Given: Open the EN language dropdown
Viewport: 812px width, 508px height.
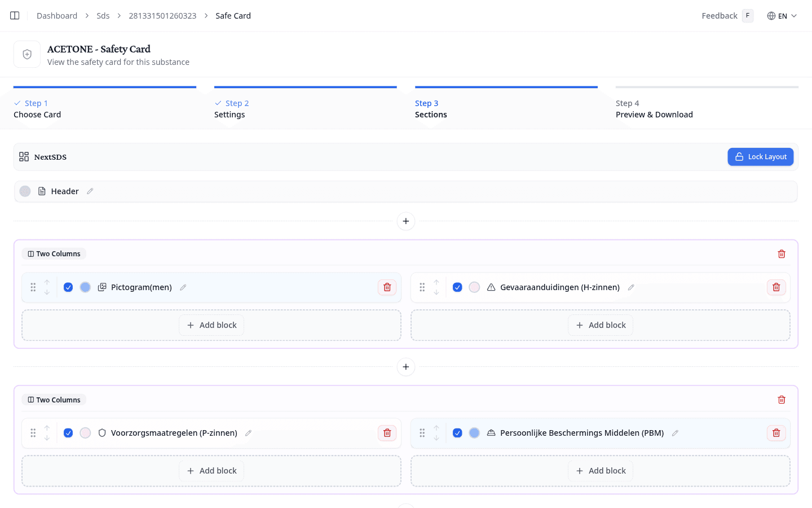Looking at the screenshot, I should (x=782, y=16).
